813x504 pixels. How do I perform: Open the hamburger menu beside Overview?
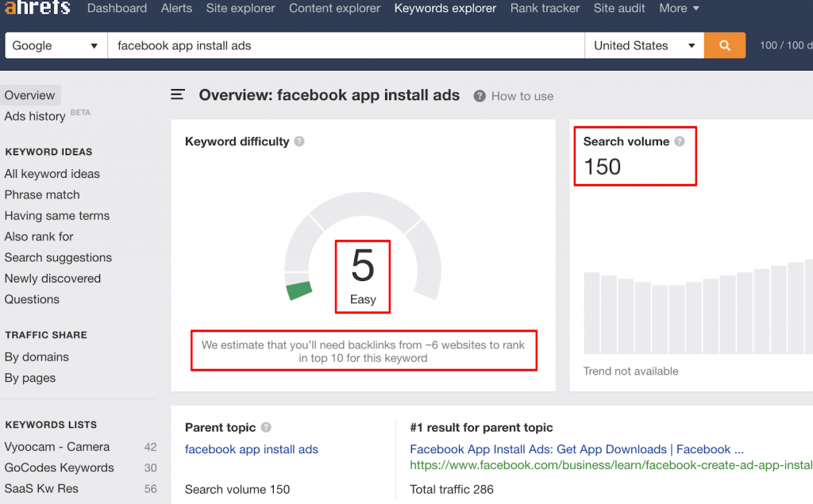click(x=178, y=95)
